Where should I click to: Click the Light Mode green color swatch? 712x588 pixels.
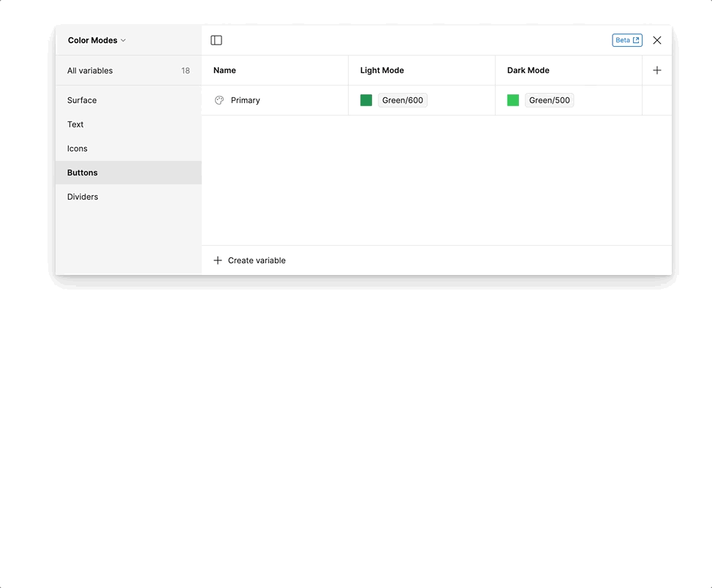(x=366, y=100)
